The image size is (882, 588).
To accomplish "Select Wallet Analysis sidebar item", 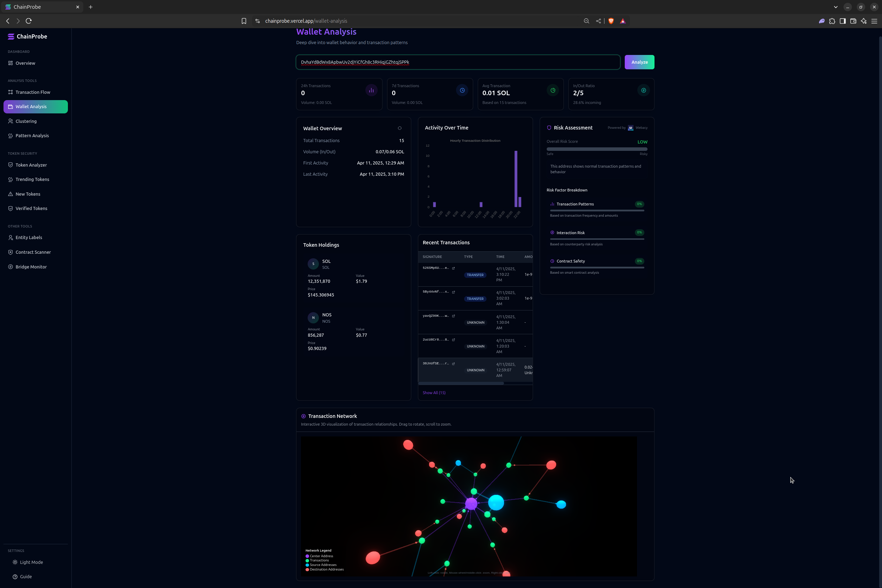I will click(36, 106).
